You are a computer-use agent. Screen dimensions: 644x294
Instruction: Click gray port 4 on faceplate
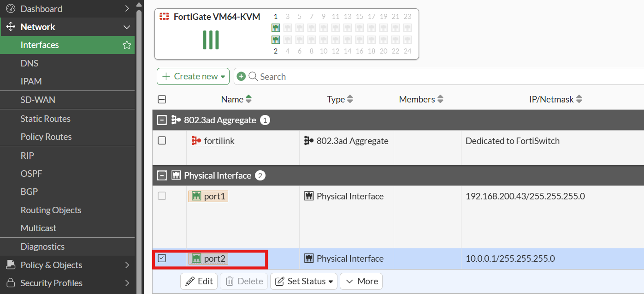coord(288,40)
